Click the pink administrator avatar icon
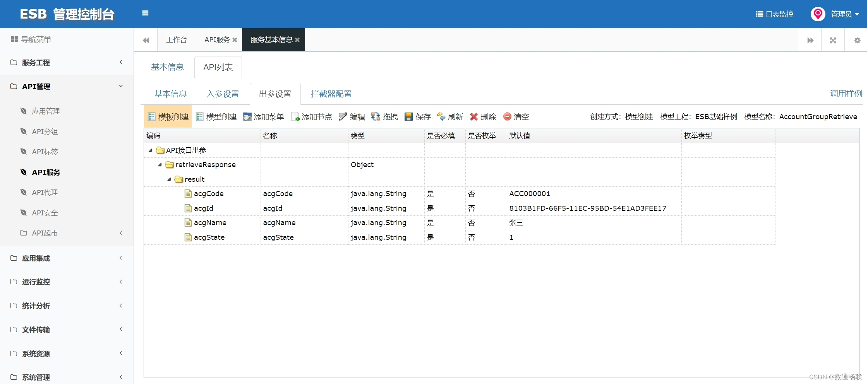868x384 pixels. click(x=818, y=14)
